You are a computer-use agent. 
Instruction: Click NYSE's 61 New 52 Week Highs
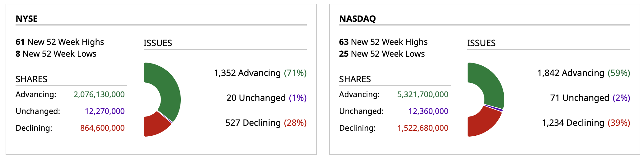(x=60, y=42)
